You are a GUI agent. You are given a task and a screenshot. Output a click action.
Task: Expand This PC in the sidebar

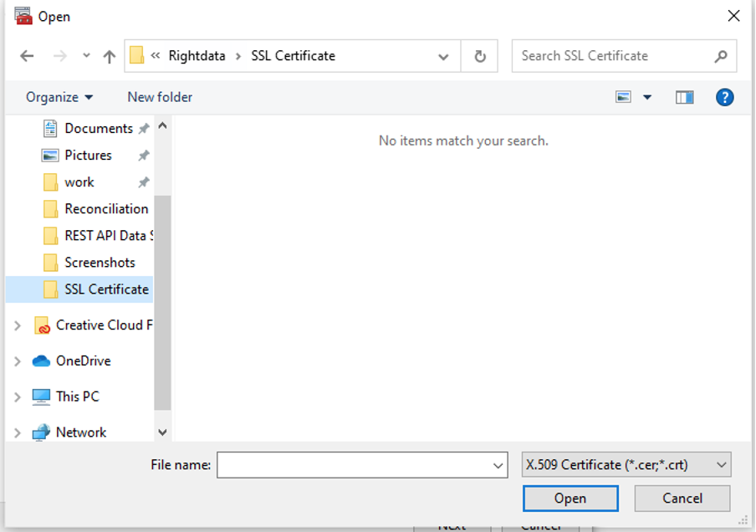[x=18, y=396]
